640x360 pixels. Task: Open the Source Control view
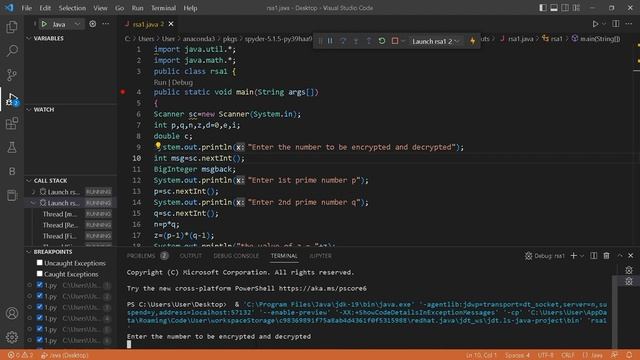tap(12, 75)
